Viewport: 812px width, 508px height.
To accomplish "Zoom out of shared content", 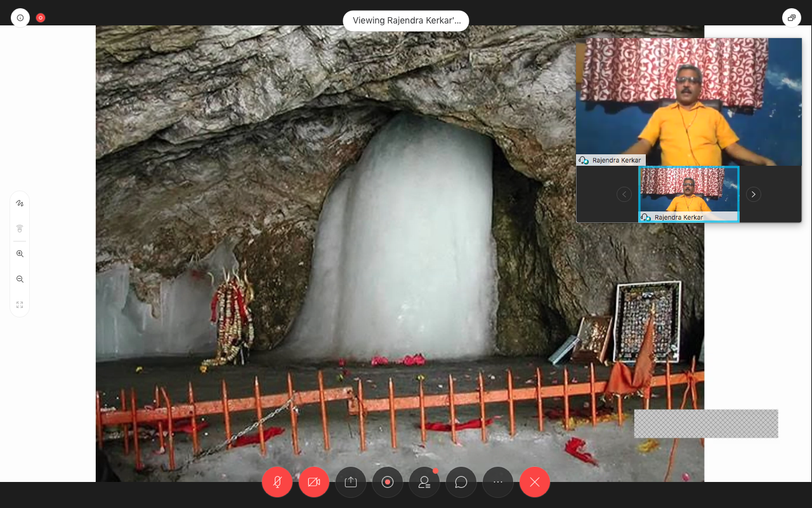I will pyautogui.click(x=20, y=279).
